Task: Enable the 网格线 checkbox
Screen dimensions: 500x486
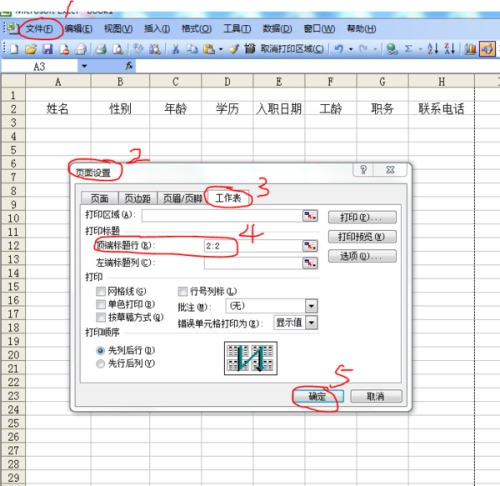Action: pos(101,292)
